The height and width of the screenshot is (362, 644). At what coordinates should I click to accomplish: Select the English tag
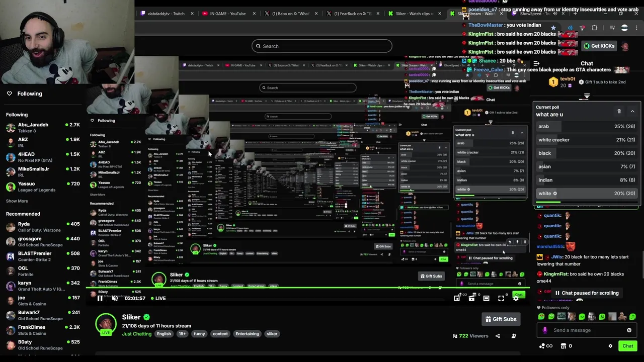(164, 334)
